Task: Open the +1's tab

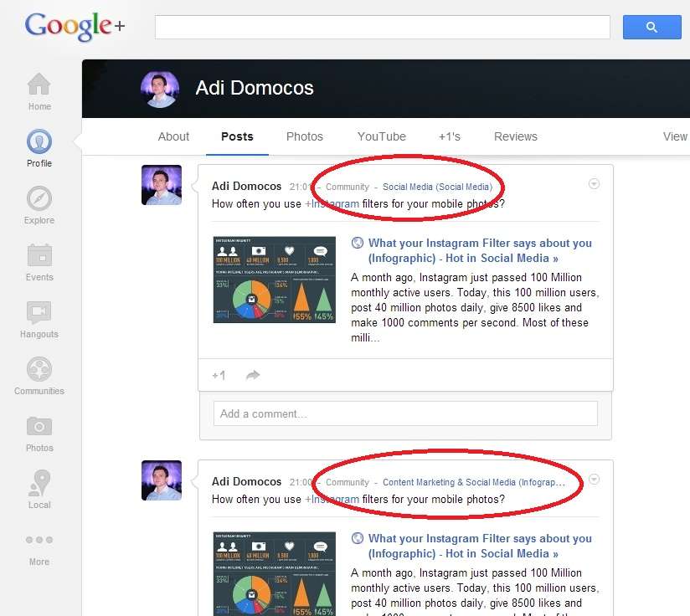Action: 450,136
